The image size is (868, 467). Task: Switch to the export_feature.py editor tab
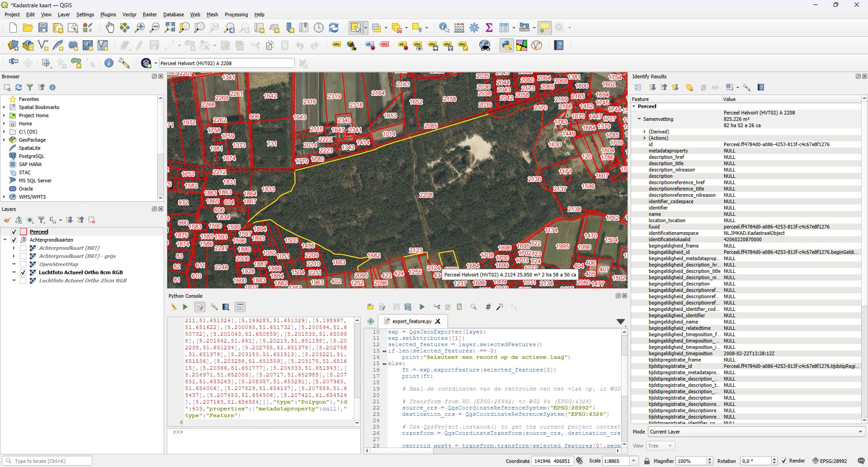[411, 321]
